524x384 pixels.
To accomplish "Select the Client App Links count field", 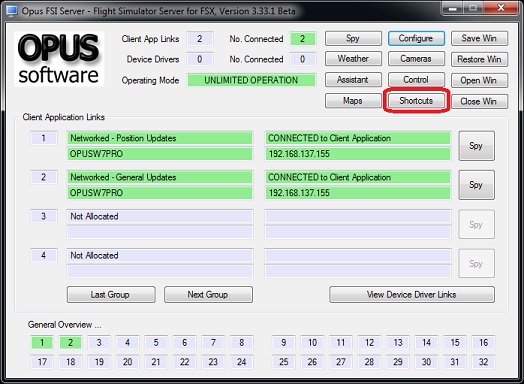I will click(x=200, y=39).
